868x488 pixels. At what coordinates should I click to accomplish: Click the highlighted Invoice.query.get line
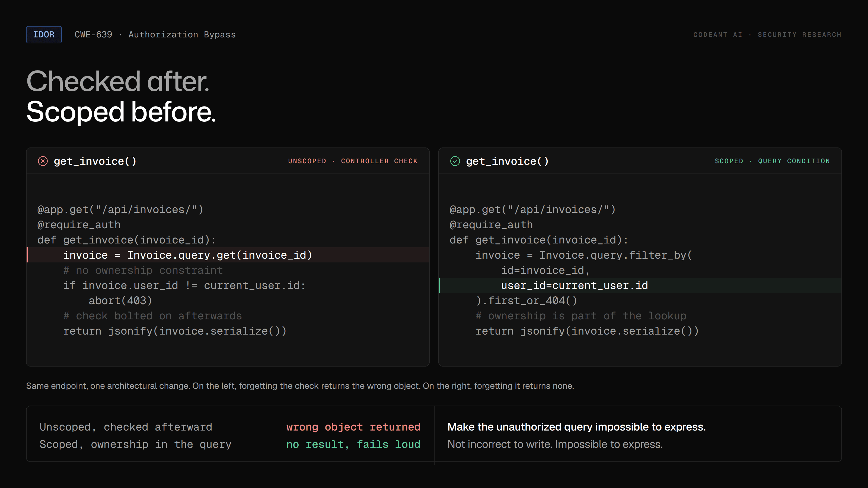(228, 255)
